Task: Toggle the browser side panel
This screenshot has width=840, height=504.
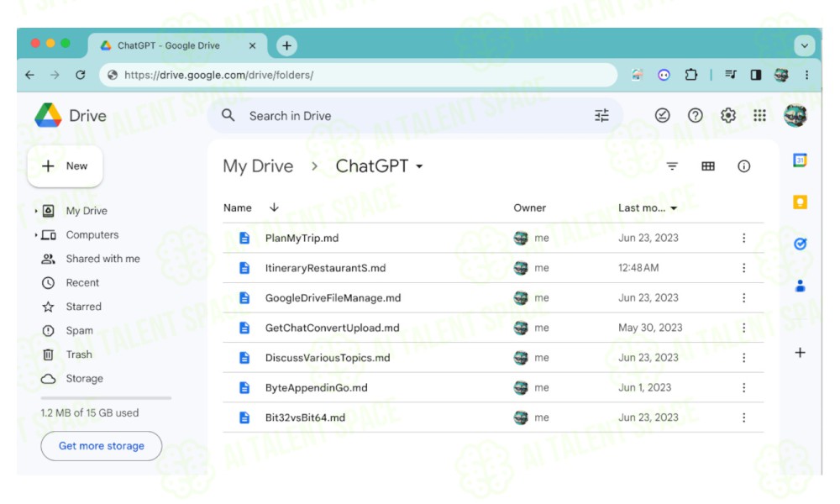Action: (x=756, y=75)
